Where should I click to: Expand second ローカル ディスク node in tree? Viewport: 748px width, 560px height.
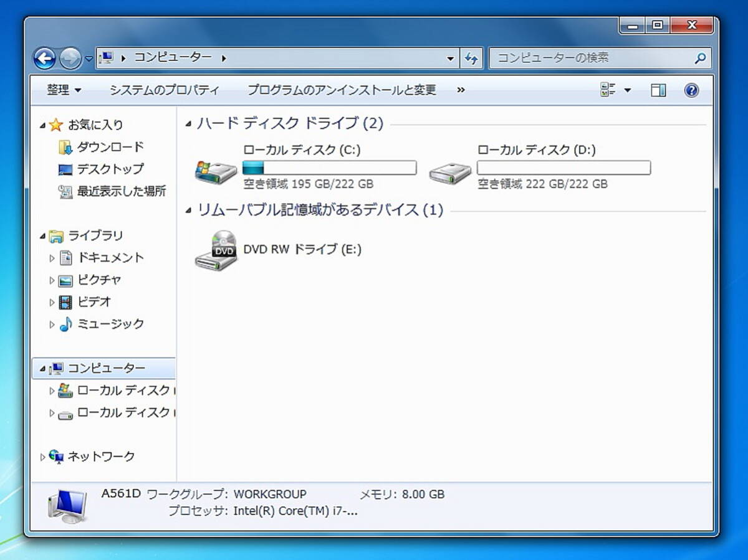(x=52, y=413)
